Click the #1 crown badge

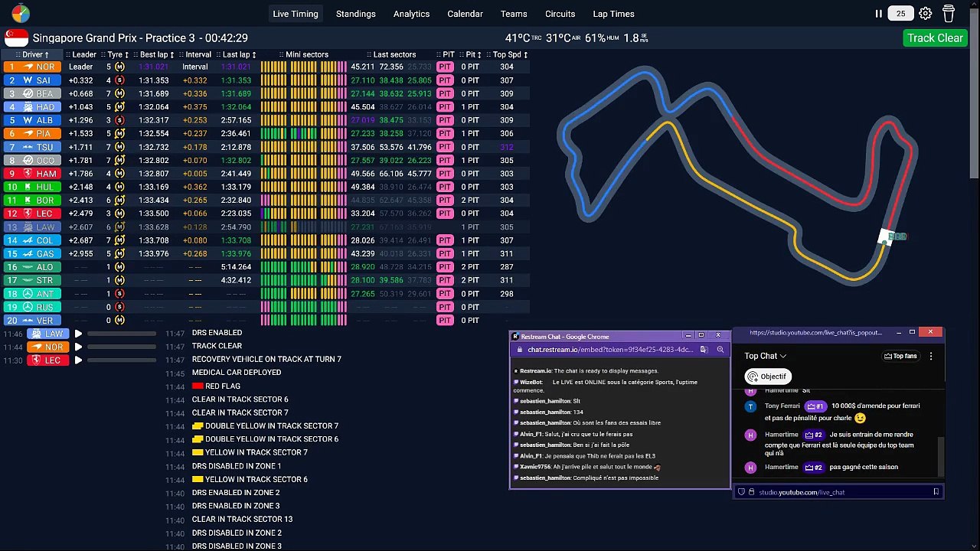(816, 406)
